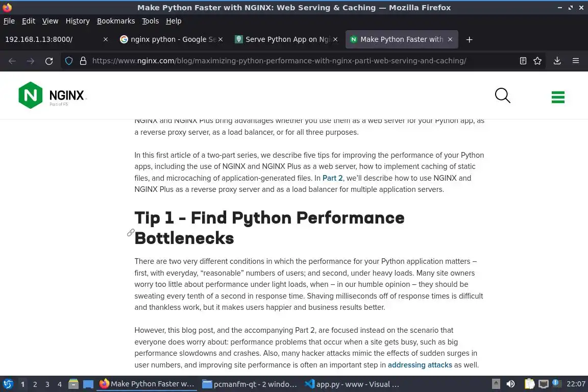Open the Firefox application hamburger menu
The height and width of the screenshot is (392, 588).
point(576,61)
